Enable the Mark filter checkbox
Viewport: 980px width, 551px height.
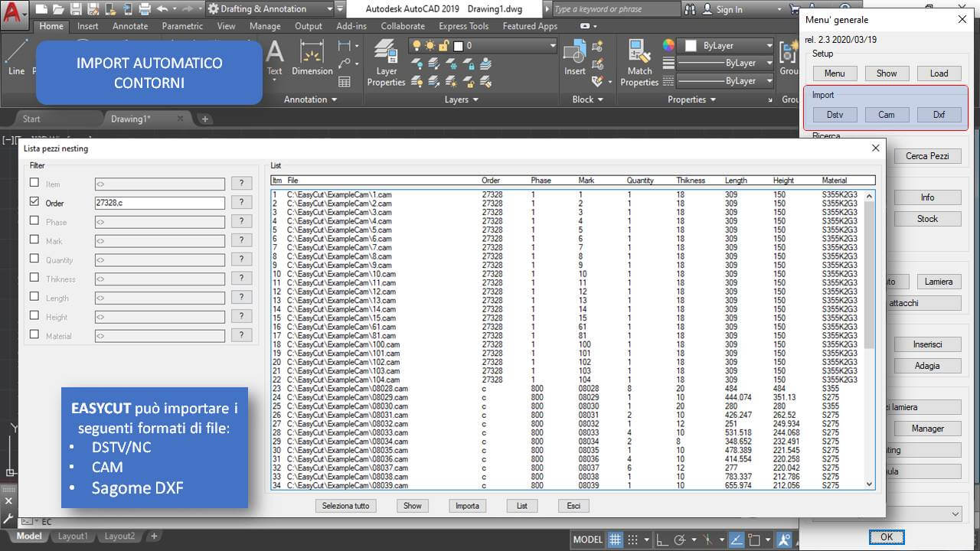34,240
